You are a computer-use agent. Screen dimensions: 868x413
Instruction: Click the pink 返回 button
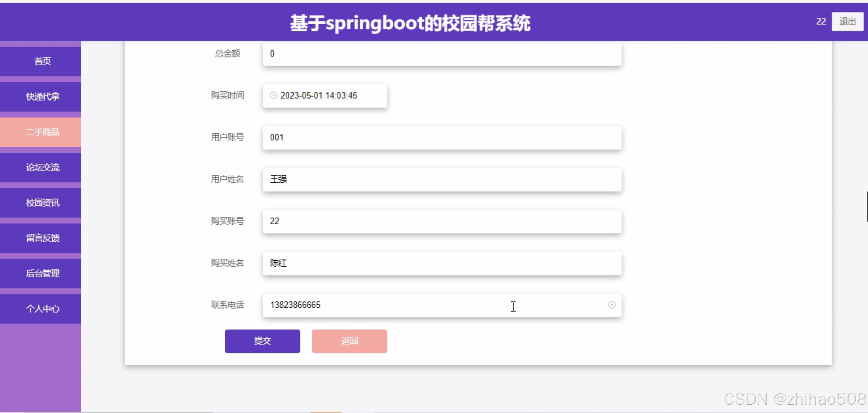(349, 341)
